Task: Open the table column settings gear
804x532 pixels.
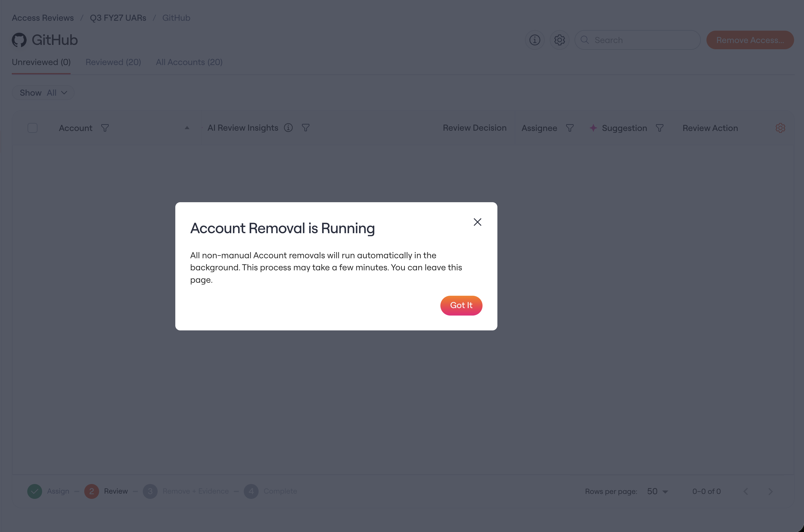Action: [780, 128]
